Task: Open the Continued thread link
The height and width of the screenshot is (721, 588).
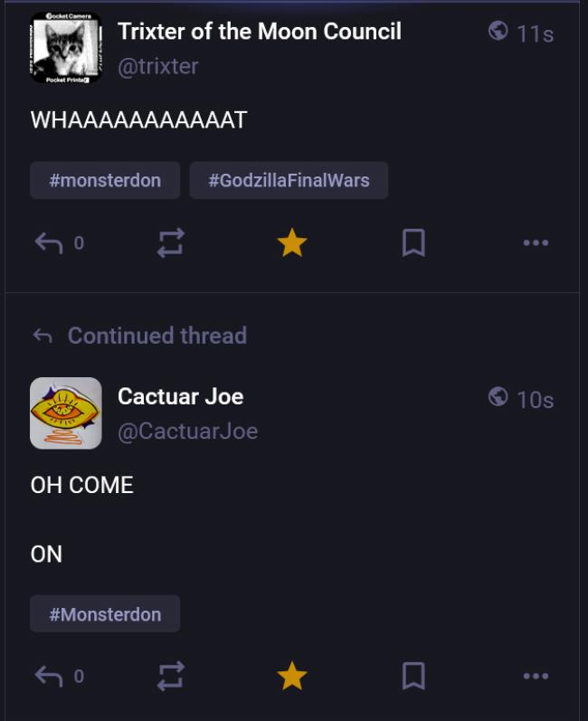Action: (x=156, y=336)
